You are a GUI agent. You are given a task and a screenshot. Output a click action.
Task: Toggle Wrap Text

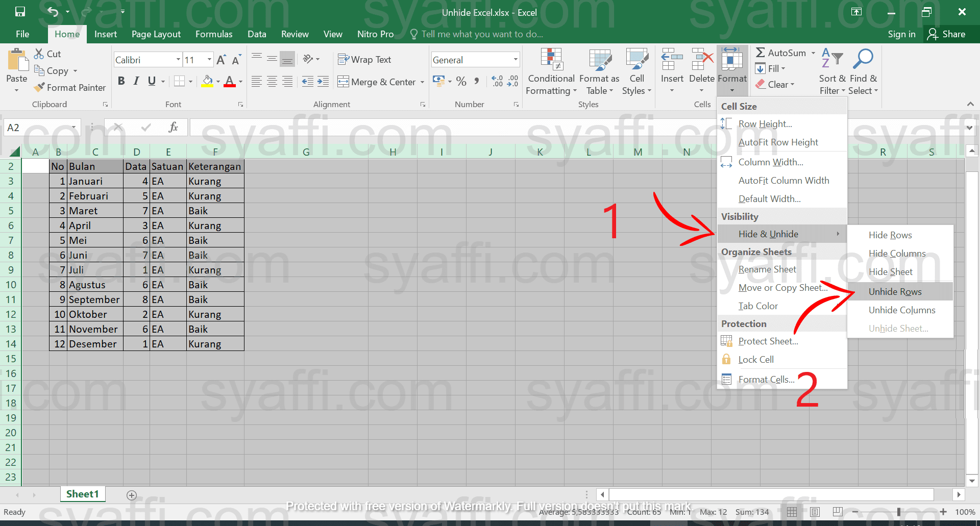tap(364, 60)
